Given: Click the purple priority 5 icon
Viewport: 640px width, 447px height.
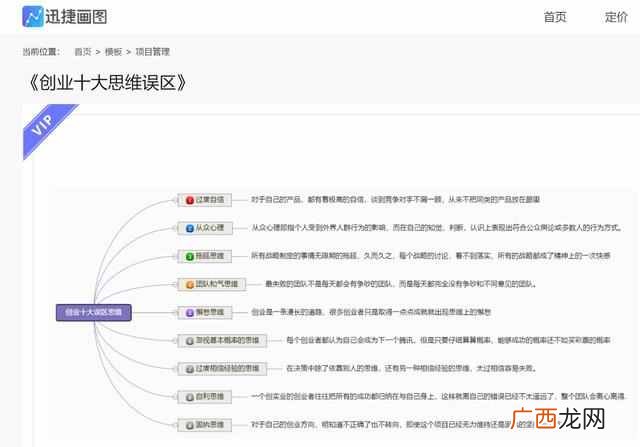Looking at the screenshot, I should coord(190,313).
